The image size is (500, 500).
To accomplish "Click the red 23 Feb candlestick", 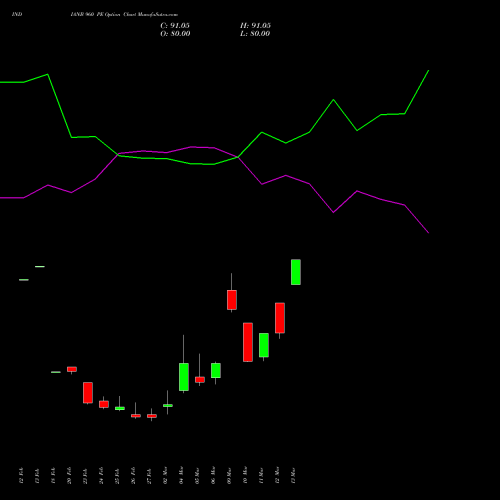I will (x=88, y=393).
